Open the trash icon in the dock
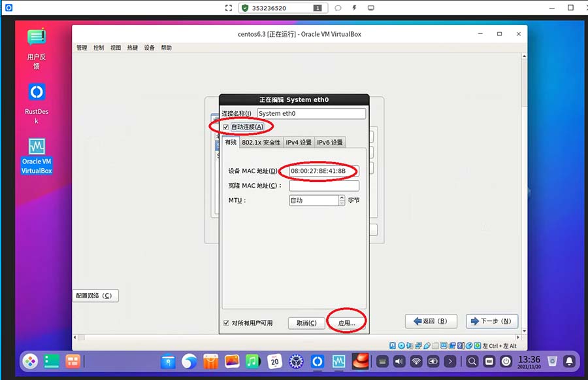588x380 pixels. [552, 362]
